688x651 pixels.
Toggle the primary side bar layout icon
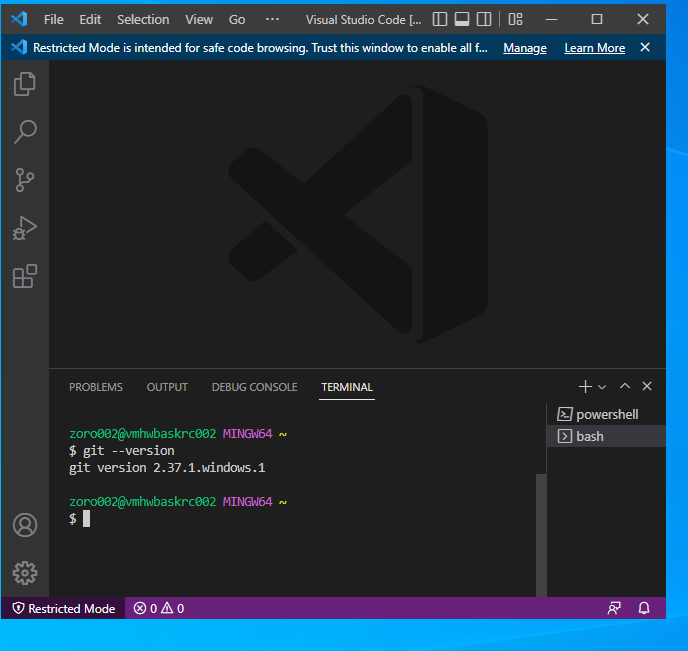coord(440,19)
